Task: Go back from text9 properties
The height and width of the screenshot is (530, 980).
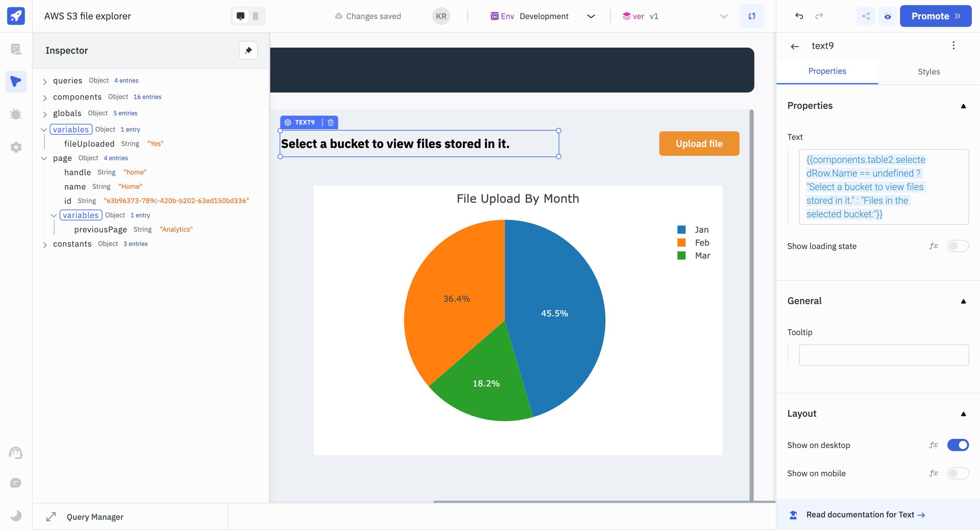Action: tap(795, 46)
